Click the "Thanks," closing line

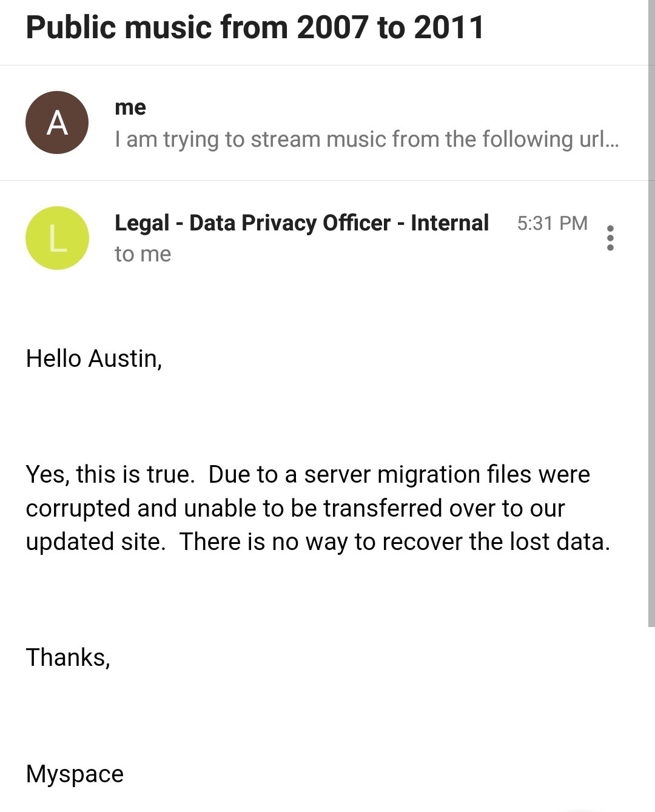[x=68, y=657]
